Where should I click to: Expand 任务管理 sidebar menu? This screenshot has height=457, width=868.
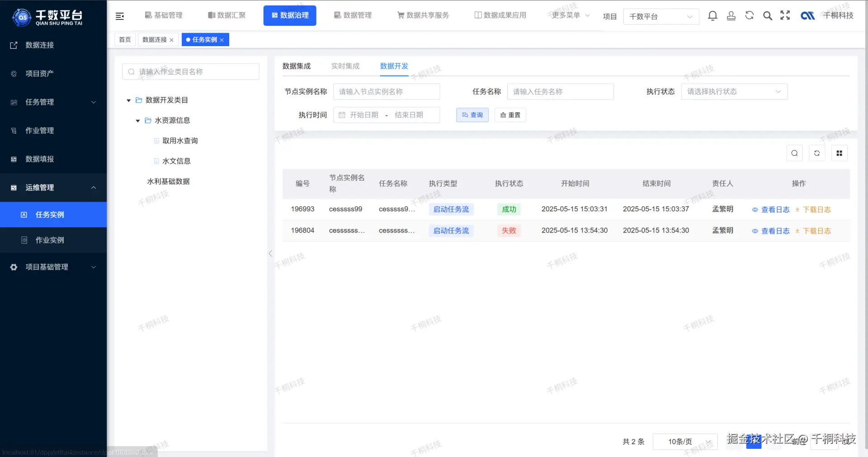(x=53, y=102)
